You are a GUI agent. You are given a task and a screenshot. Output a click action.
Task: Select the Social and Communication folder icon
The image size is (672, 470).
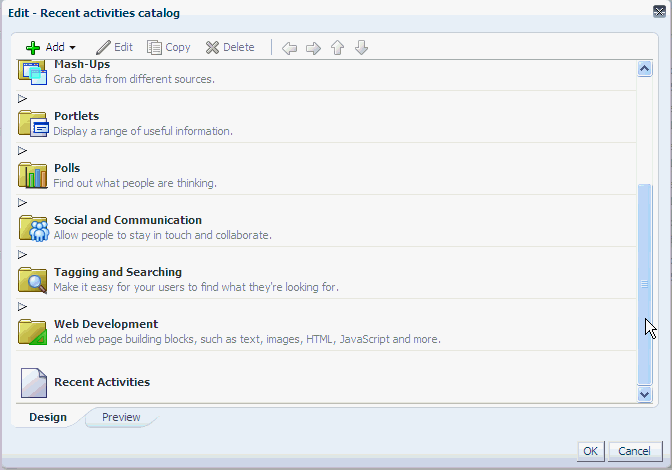pos(33,228)
